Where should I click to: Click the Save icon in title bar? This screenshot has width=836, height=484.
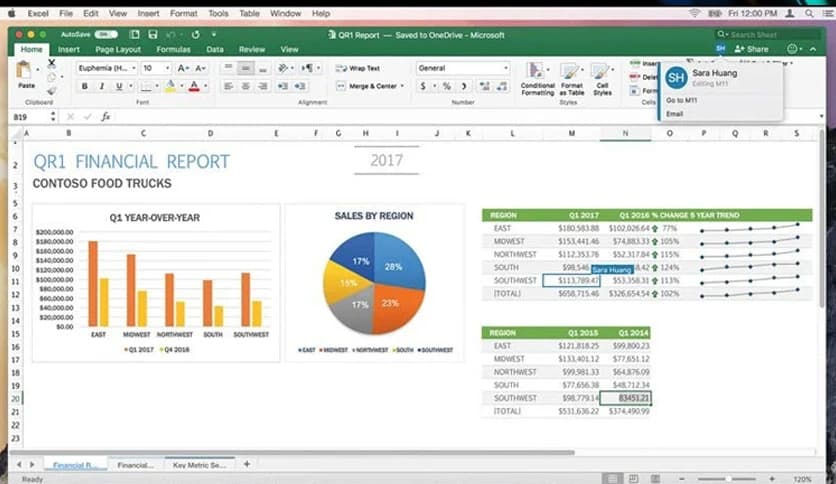point(151,34)
